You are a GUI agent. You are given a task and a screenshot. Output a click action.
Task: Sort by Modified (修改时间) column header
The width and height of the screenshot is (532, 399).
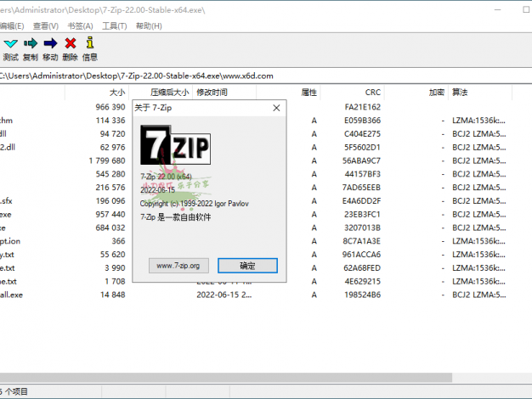point(224,93)
